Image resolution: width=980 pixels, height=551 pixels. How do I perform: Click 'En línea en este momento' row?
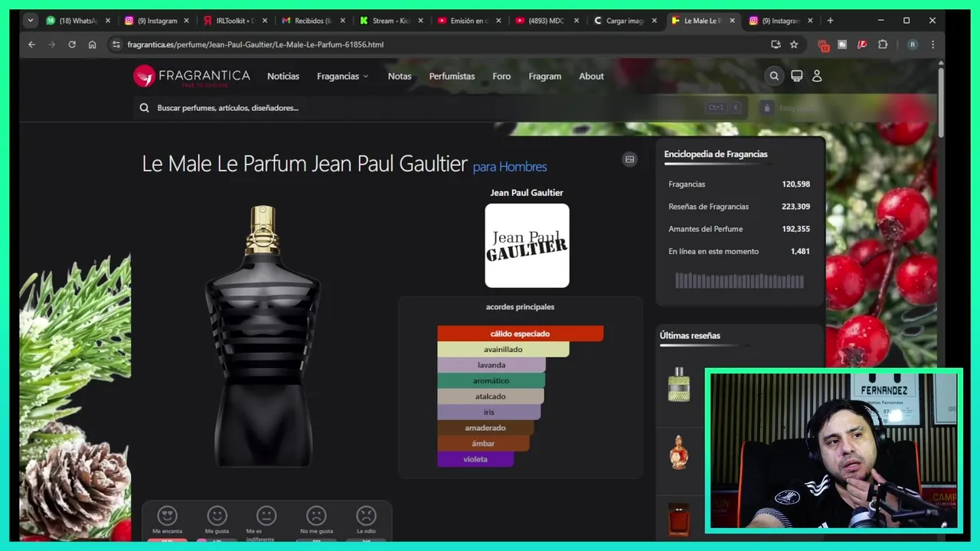tap(739, 251)
